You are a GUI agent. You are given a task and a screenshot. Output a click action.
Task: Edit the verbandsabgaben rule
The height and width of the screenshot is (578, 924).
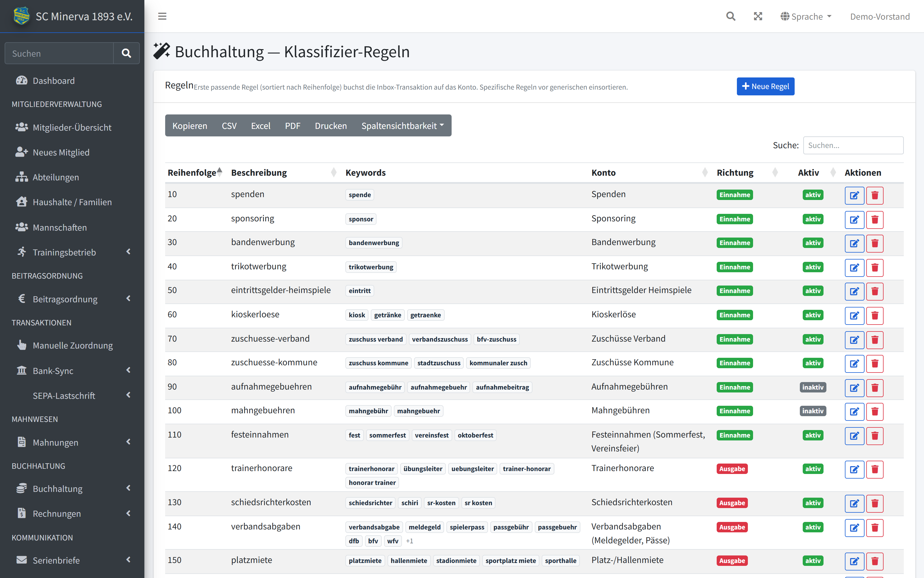(x=854, y=527)
